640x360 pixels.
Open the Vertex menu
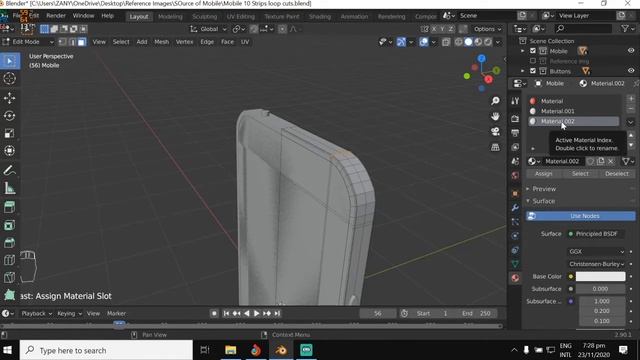coord(184,42)
